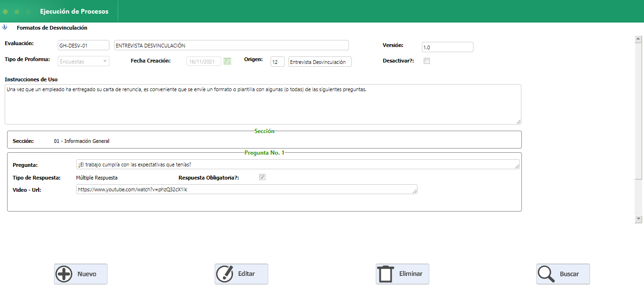This screenshot has height=298, width=644.
Task: Click the ENTREVISTA DESVINCULACIÓN name field
Action: coord(232,46)
